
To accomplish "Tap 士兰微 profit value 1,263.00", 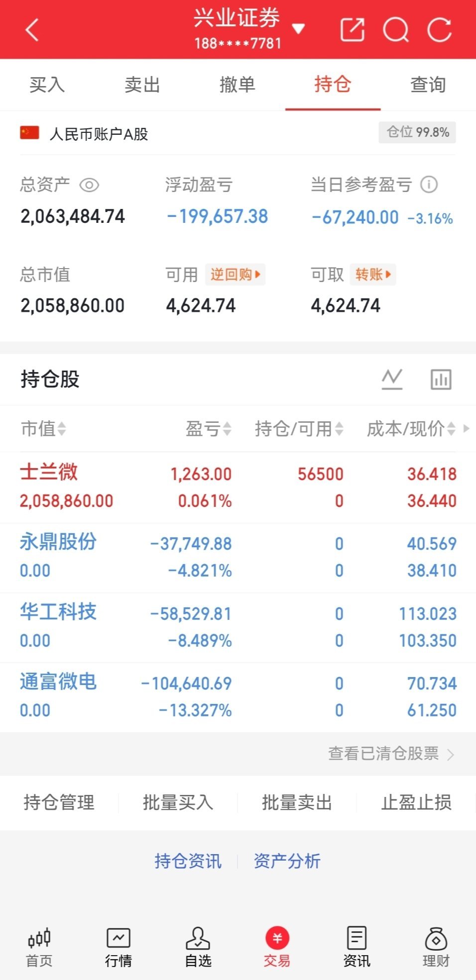I will pyautogui.click(x=201, y=474).
